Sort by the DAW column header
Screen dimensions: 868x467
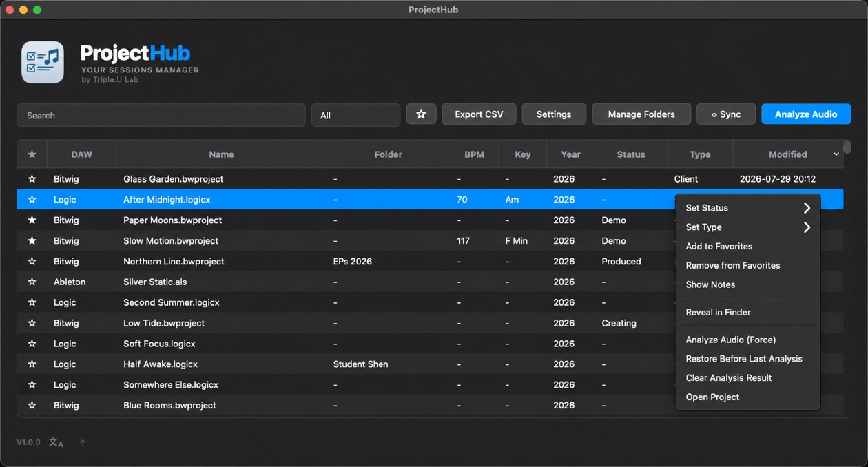(81, 154)
